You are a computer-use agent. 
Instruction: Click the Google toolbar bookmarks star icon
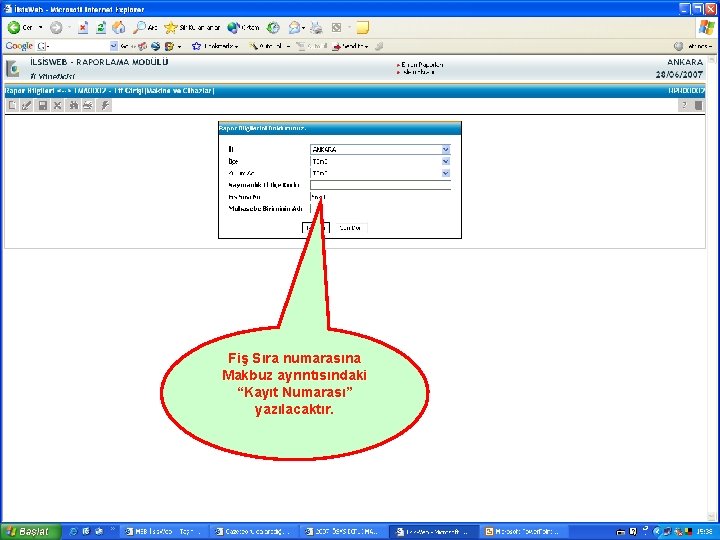[x=197, y=46]
